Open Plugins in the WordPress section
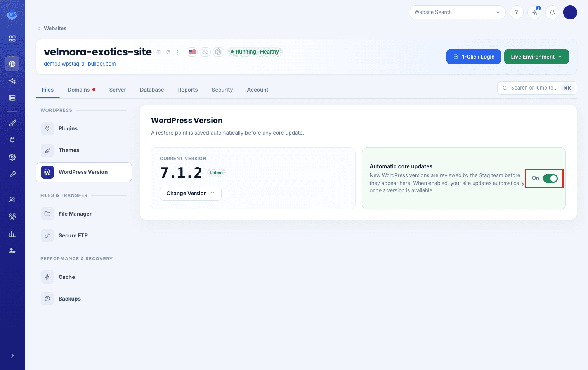The width and height of the screenshot is (588, 370). point(84,129)
